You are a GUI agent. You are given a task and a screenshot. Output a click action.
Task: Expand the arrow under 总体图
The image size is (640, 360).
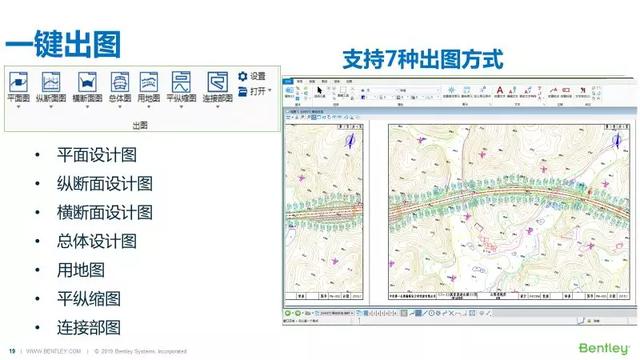tap(120, 107)
